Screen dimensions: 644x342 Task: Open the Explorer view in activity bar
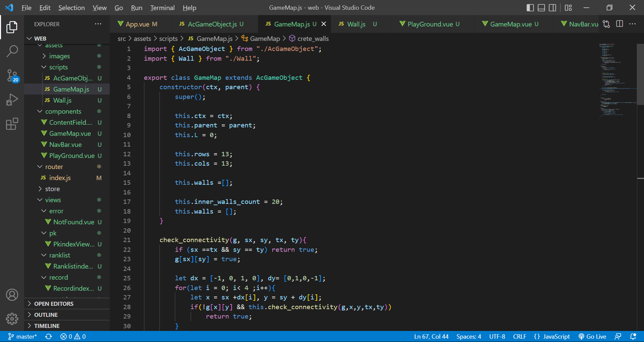12,27
